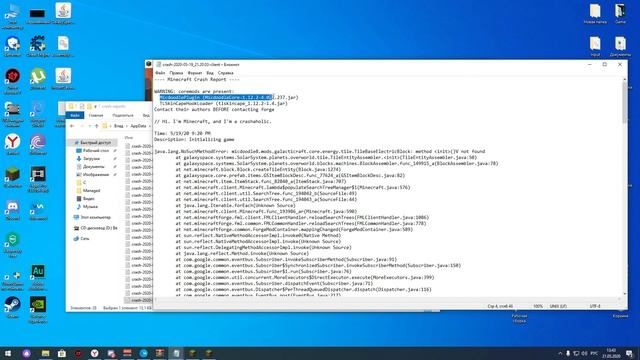The image size is (640, 360).
Task: Open Документы in Explorer sidebar
Action: [x=93, y=167]
